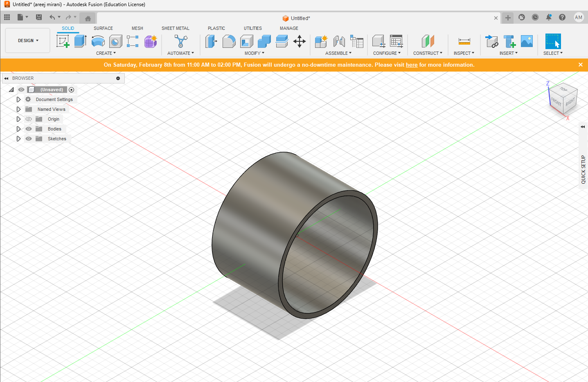Hide the Bodies folder visibility
588x382 pixels.
(28, 129)
